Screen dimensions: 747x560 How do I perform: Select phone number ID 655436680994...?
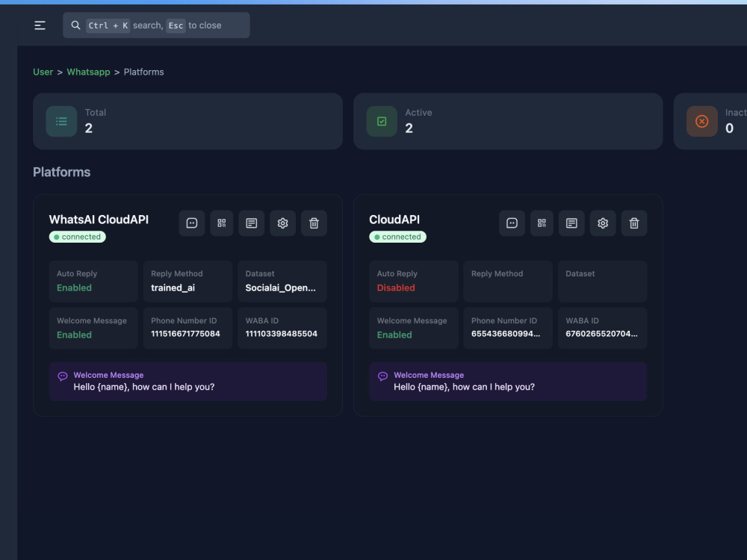506,334
